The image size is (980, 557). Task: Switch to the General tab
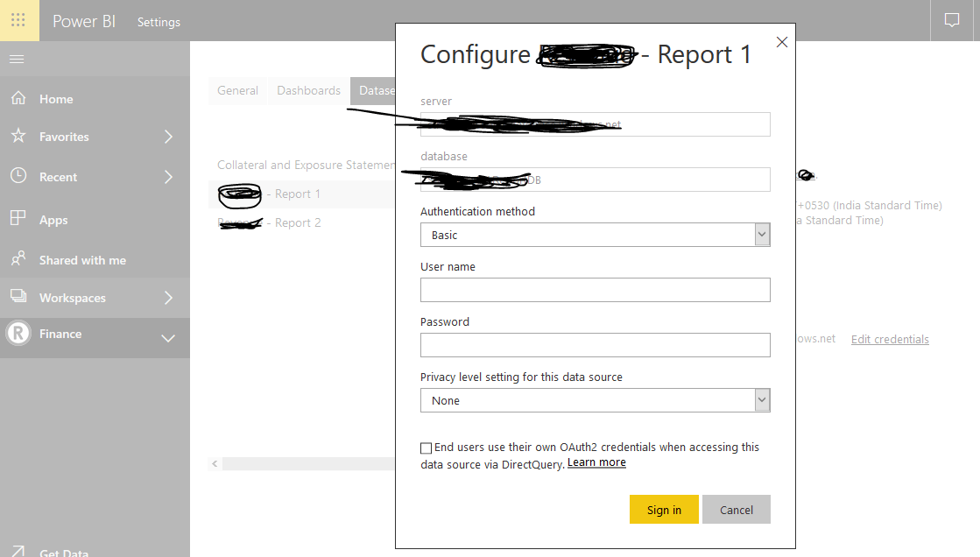(237, 91)
